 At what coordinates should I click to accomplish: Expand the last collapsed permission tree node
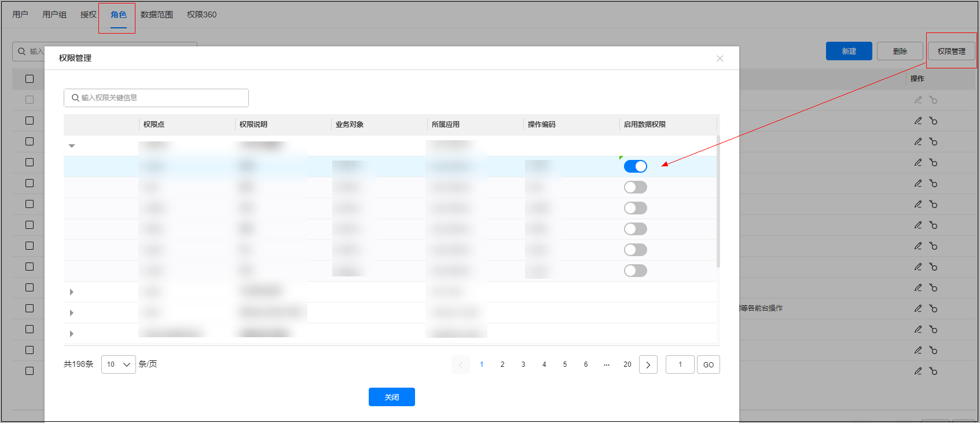[x=72, y=334]
